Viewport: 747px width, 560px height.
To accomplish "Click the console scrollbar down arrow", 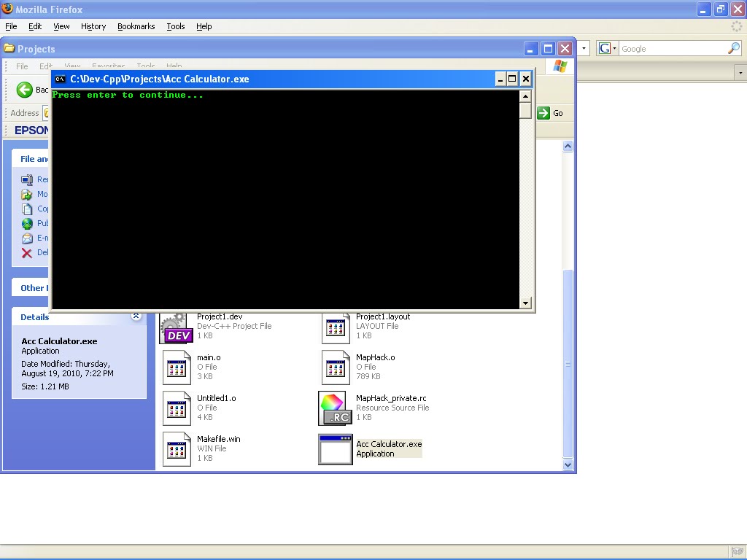I will pos(525,303).
